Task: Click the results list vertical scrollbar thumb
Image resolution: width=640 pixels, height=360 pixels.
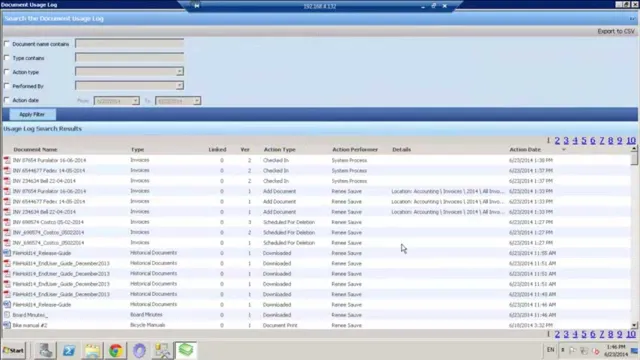Action: 634,158
